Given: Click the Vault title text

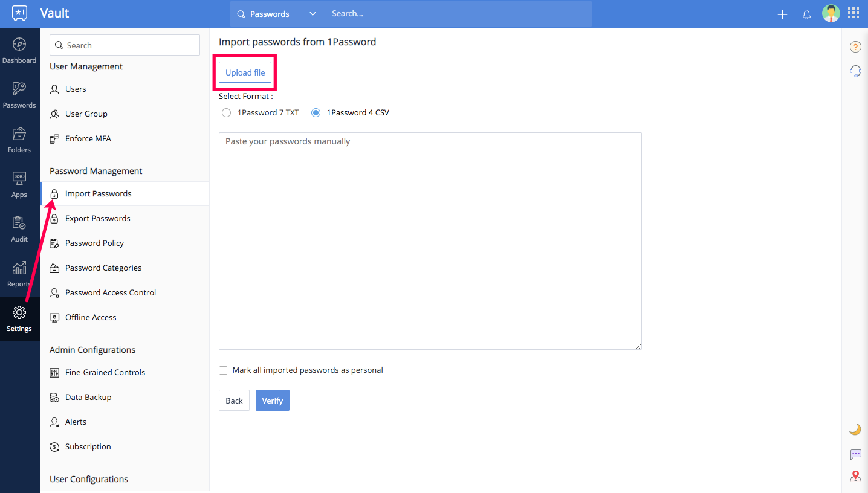Looking at the screenshot, I should tap(55, 13).
